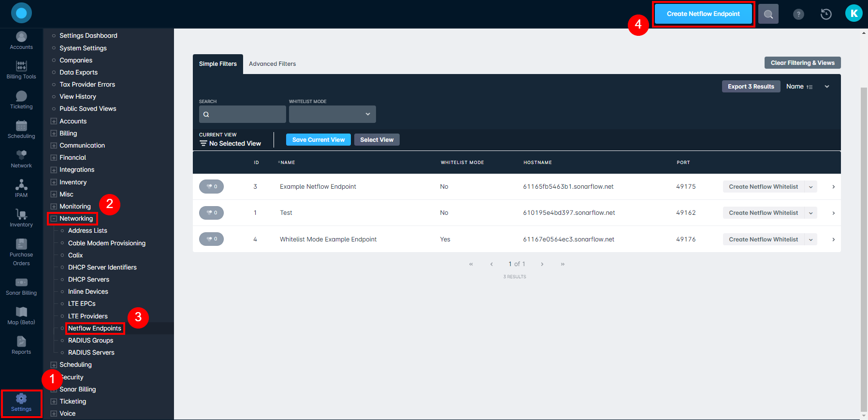Open Map (Beta) from the left rail
Viewport: 868px width, 420px height.
click(x=21, y=316)
